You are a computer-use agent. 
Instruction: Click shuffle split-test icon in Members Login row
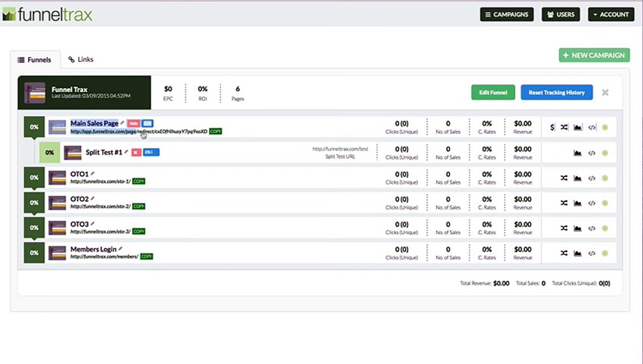click(x=564, y=253)
